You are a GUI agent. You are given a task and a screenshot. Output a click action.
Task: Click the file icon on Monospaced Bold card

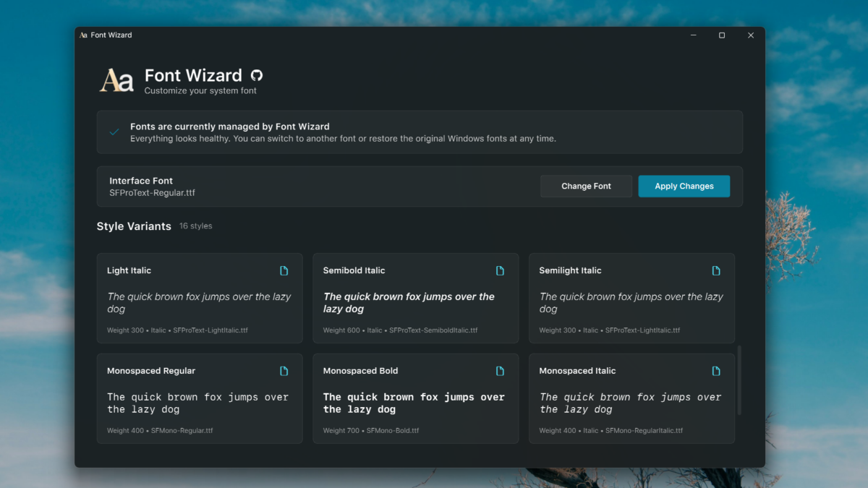(500, 371)
